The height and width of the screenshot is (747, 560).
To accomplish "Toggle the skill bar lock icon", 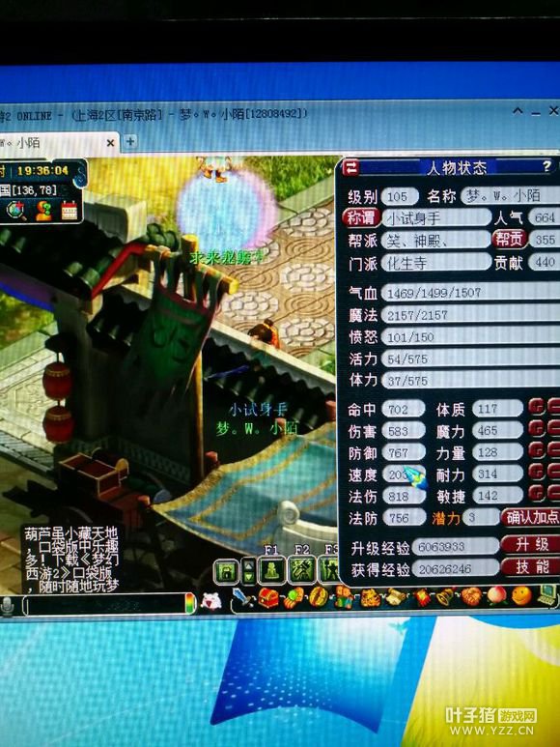I will (226, 572).
